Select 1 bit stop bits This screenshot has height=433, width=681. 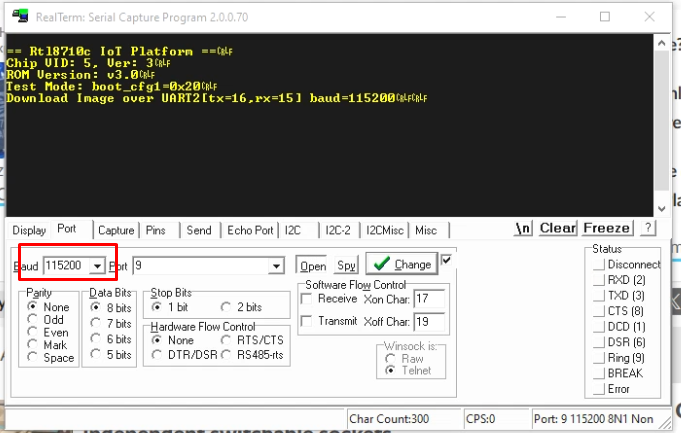pos(170,307)
